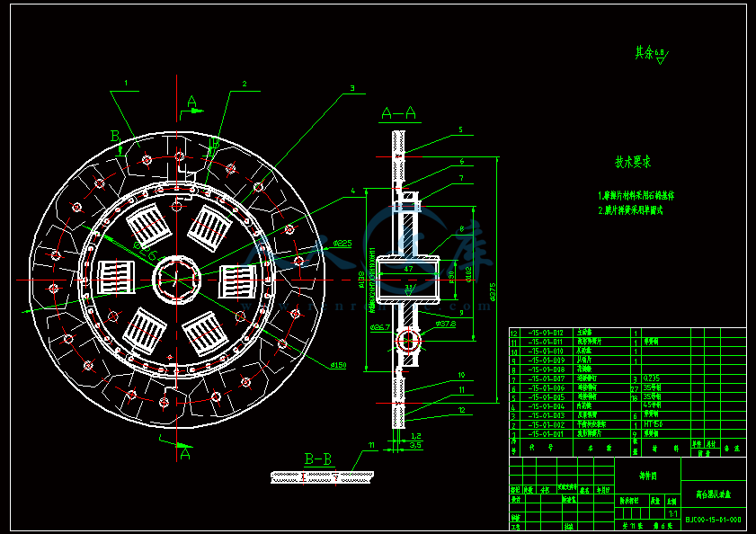Select the 3,5 thickness dimension
The image size is (756, 534).
416,445
